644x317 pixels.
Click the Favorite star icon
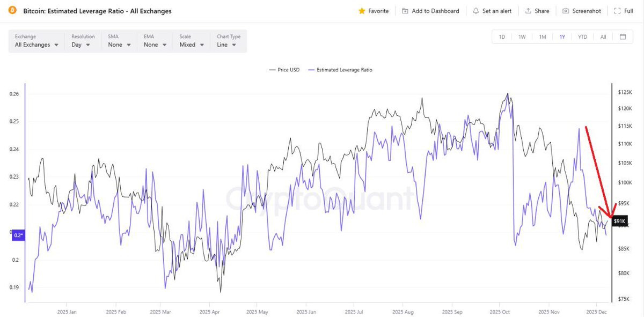click(362, 11)
